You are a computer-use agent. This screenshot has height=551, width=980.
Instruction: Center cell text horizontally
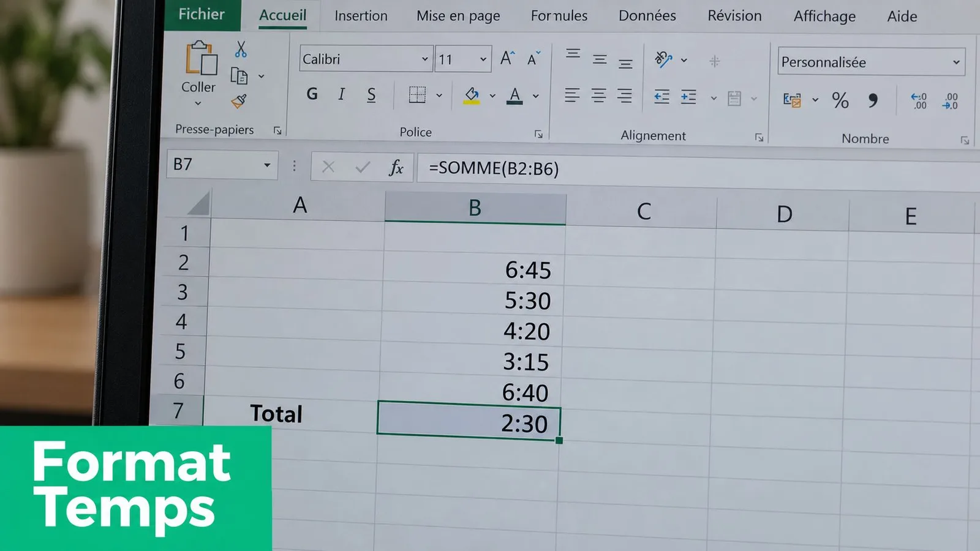(598, 96)
